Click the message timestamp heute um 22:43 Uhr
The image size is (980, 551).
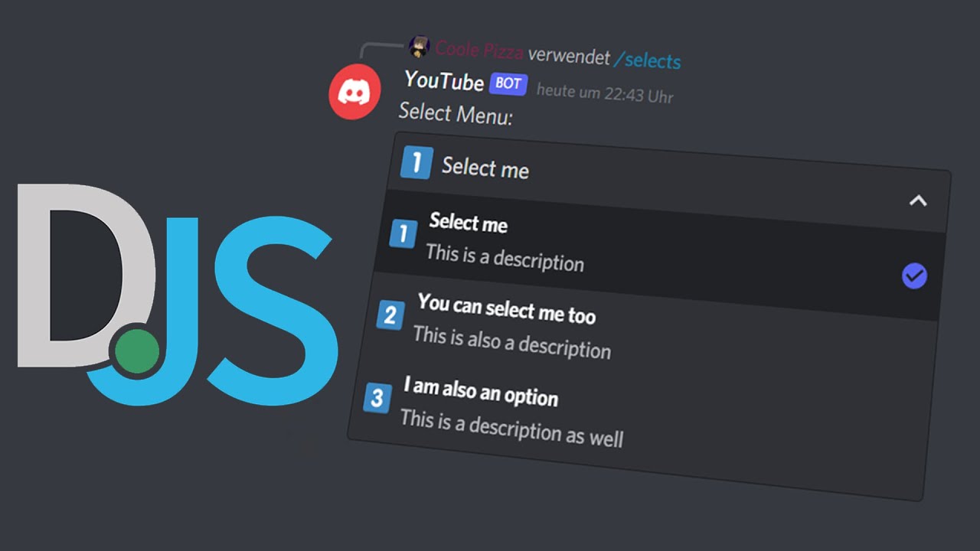click(605, 93)
